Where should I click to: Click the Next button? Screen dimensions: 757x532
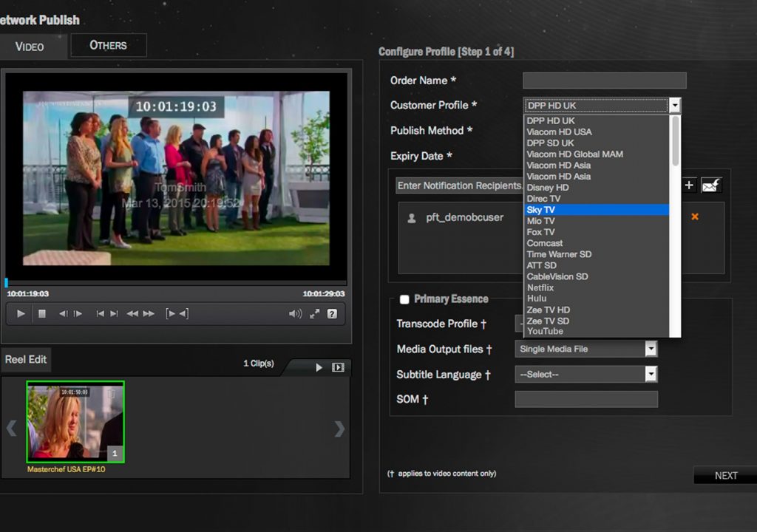[725, 476]
